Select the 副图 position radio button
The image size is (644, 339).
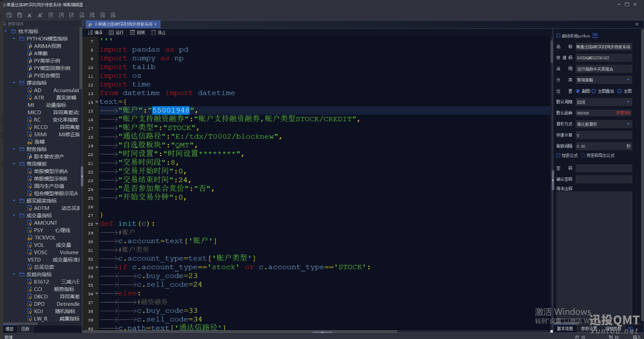[x=578, y=91]
